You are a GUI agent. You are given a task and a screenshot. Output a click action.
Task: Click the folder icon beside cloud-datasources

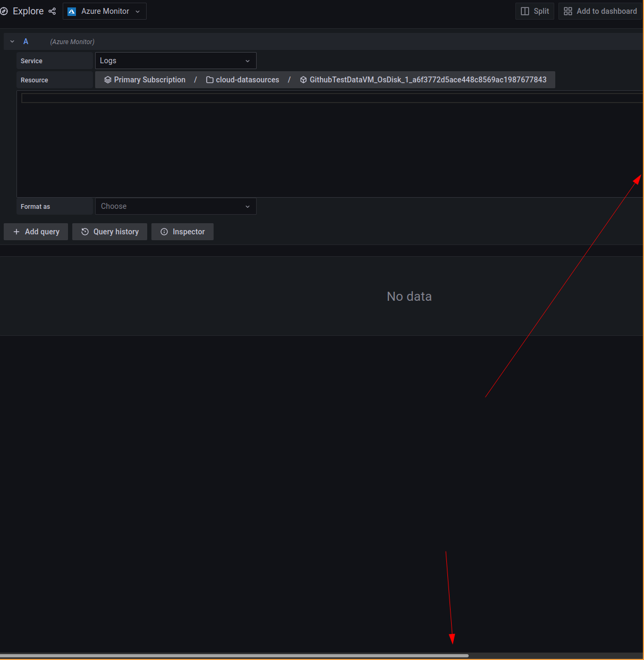[x=210, y=80]
